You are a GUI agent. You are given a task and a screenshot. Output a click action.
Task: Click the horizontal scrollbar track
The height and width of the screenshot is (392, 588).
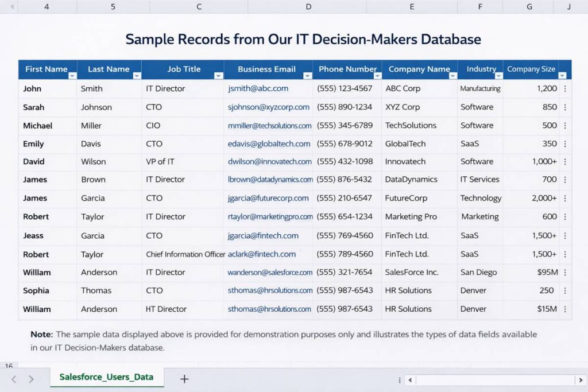click(494, 380)
